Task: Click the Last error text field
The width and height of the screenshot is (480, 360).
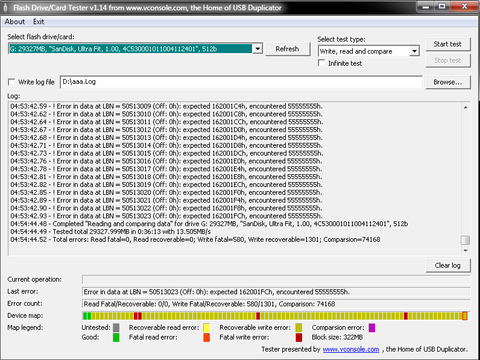Action: click(276, 292)
